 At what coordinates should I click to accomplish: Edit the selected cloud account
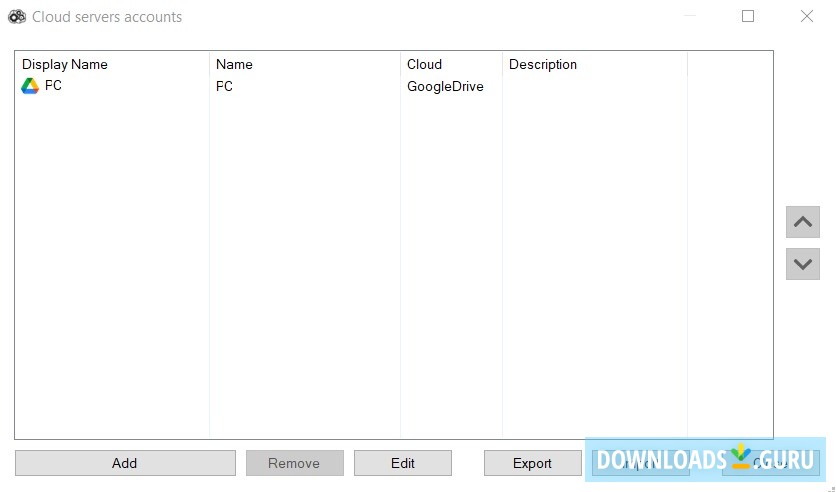click(x=403, y=463)
